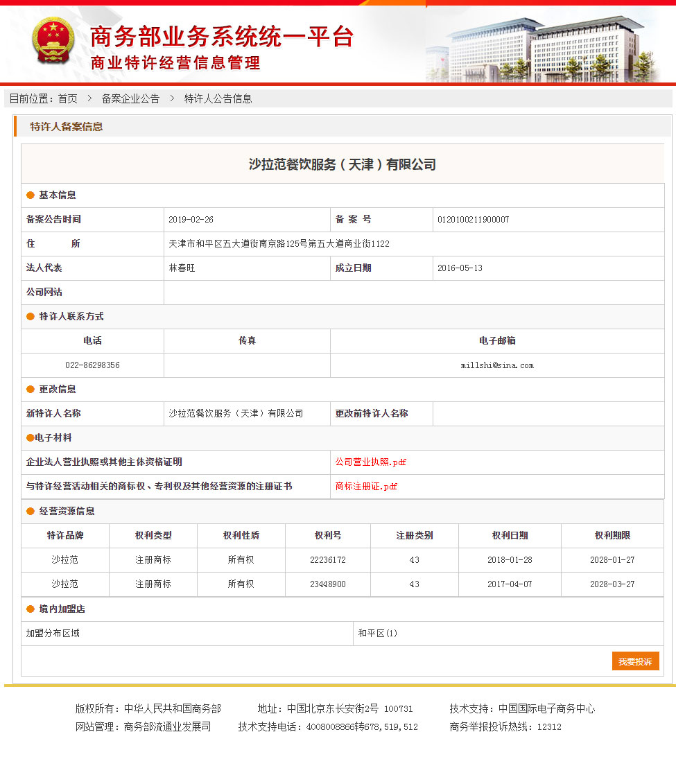Click orange bullet beside 更改信息
676x784 pixels.
pyautogui.click(x=31, y=389)
